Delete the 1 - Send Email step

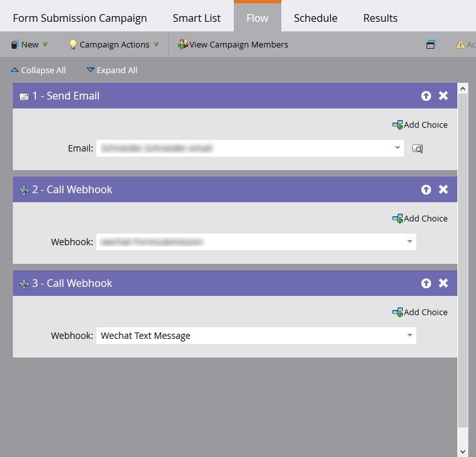pos(443,96)
